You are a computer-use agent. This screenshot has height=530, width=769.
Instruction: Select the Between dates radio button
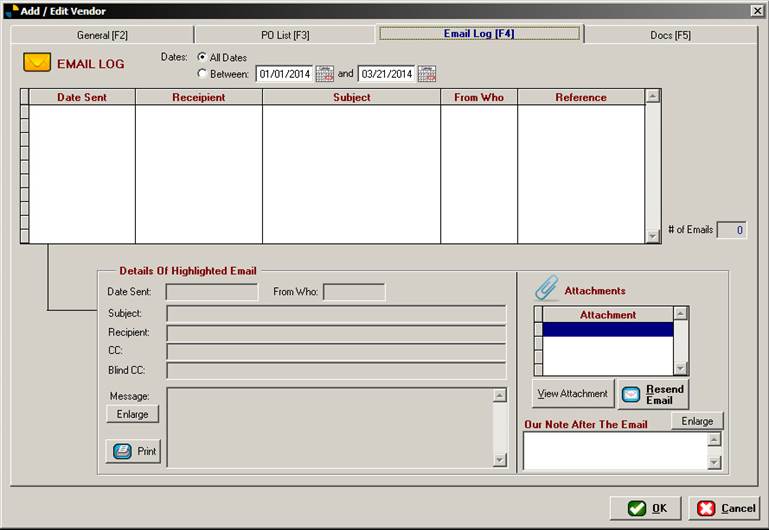pyautogui.click(x=203, y=73)
